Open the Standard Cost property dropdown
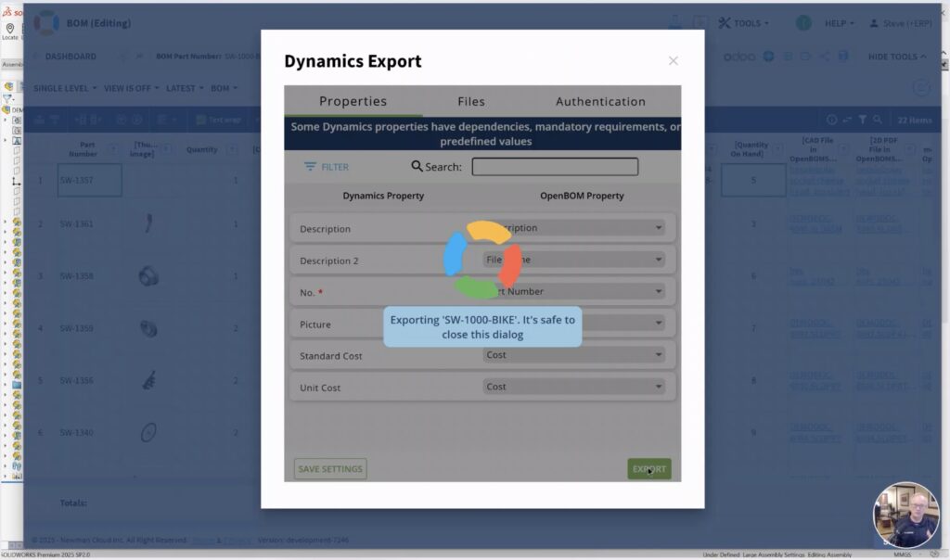950x560 pixels. [573, 355]
